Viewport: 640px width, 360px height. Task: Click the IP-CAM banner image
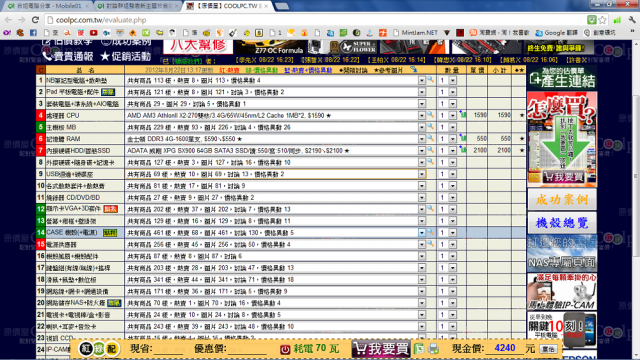(x=562, y=291)
